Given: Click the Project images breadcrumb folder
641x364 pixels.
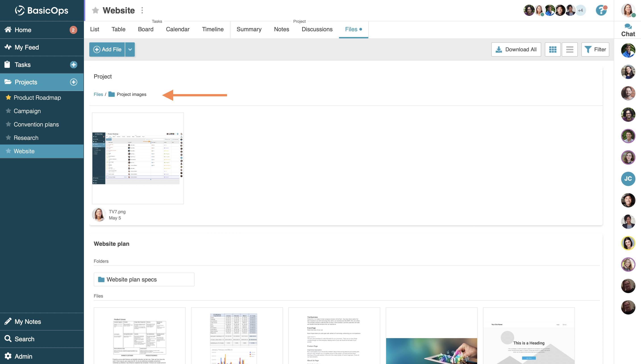Looking at the screenshot, I should point(127,94).
